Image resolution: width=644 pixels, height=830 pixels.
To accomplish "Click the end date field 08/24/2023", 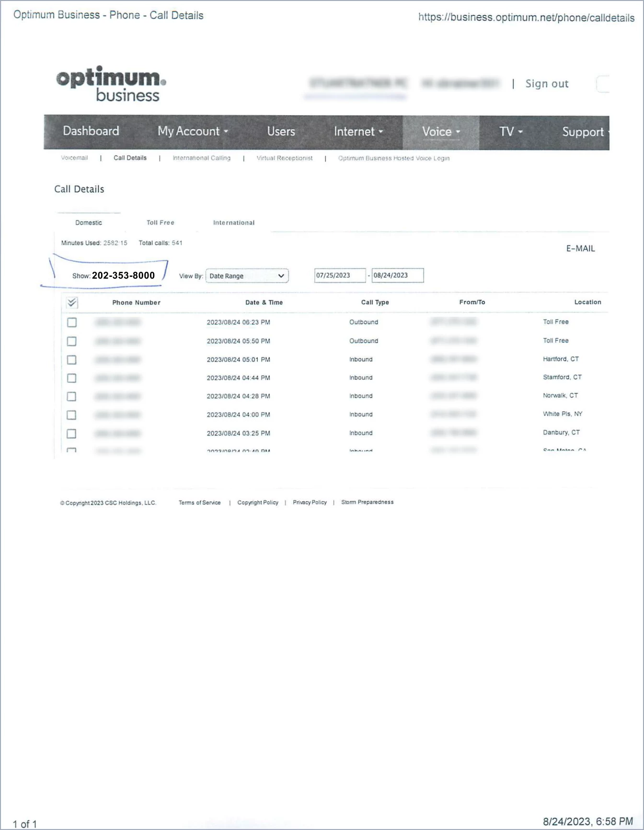I will pos(398,276).
